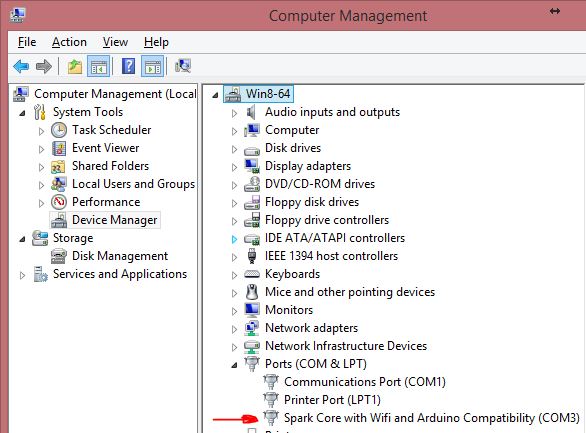Collapse the Ports (COM & LPT) category
586x433 pixels.
(x=234, y=365)
